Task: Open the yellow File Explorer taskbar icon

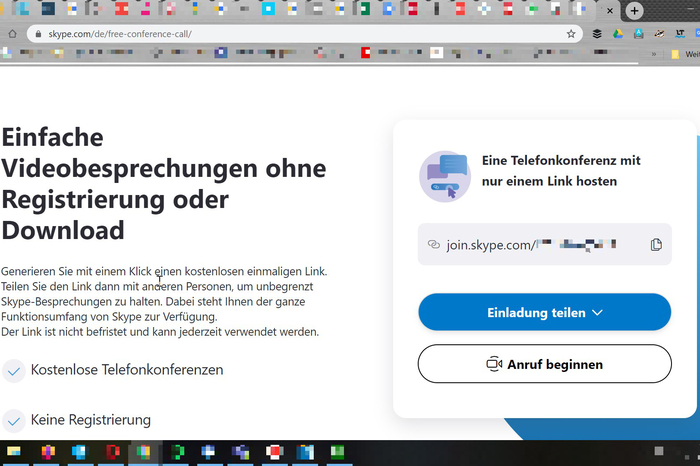Action: pos(13,452)
